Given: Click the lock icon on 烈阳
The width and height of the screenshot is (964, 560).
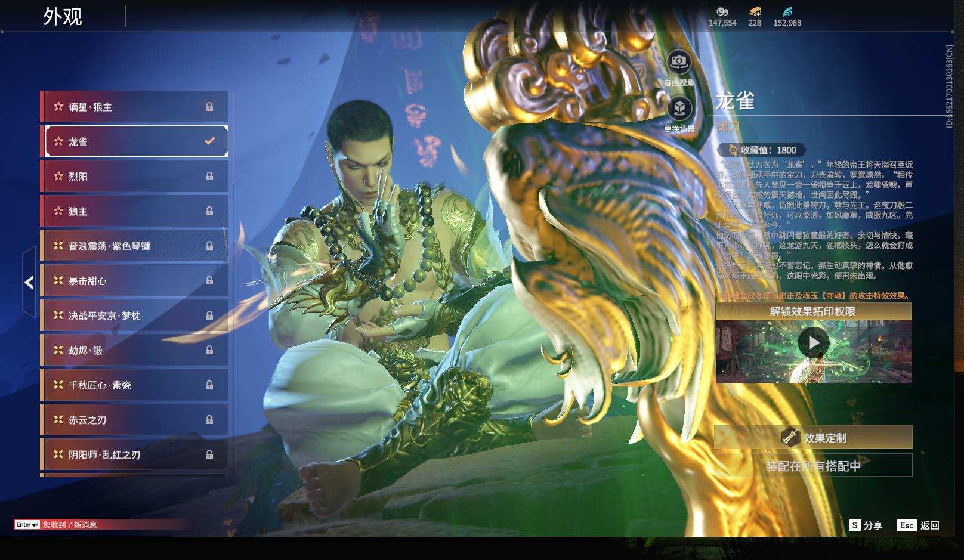Looking at the screenshot, I should (209, 176).
